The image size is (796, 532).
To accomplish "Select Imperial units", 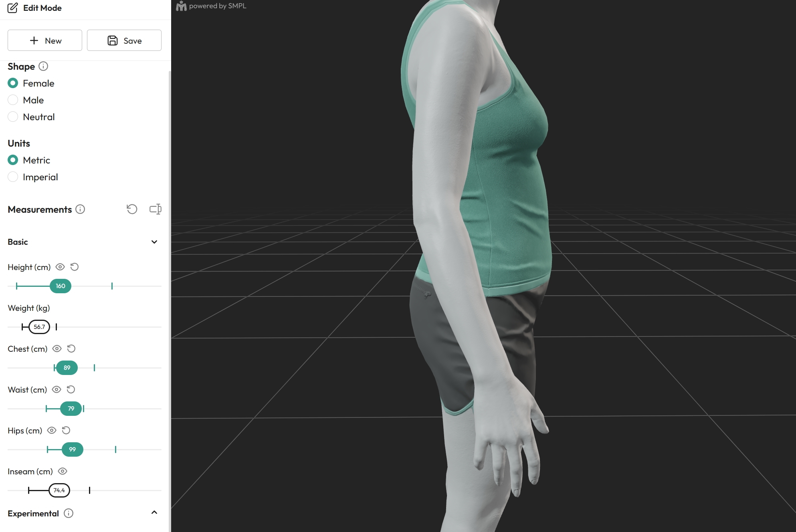I will pyautogui.click(x=13, y=177).
